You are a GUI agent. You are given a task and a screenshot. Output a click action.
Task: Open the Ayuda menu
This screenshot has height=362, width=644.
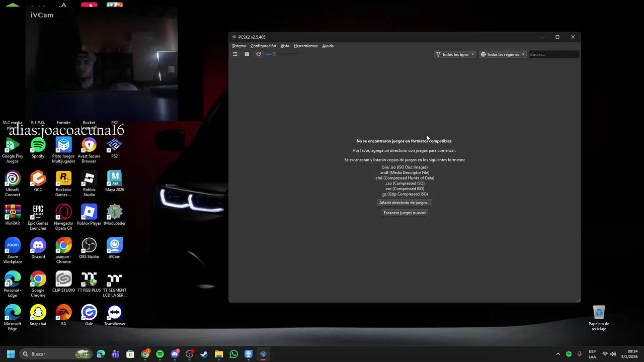328,46
